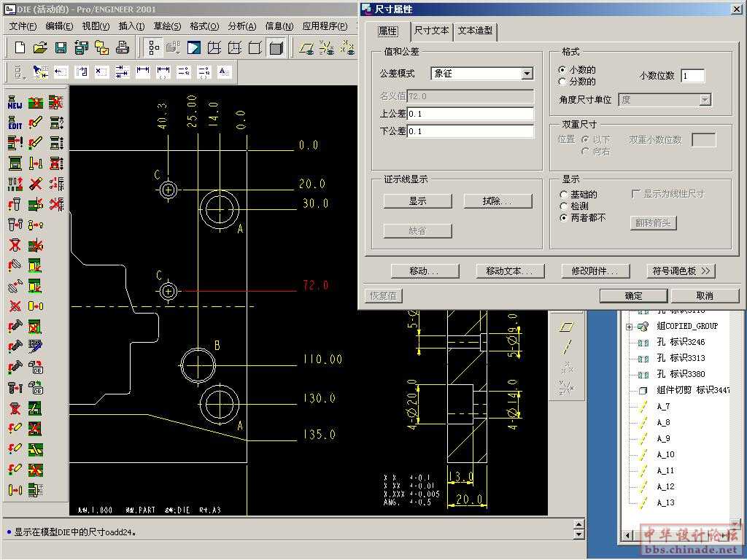Select the 基础的 display radio button

564,194
